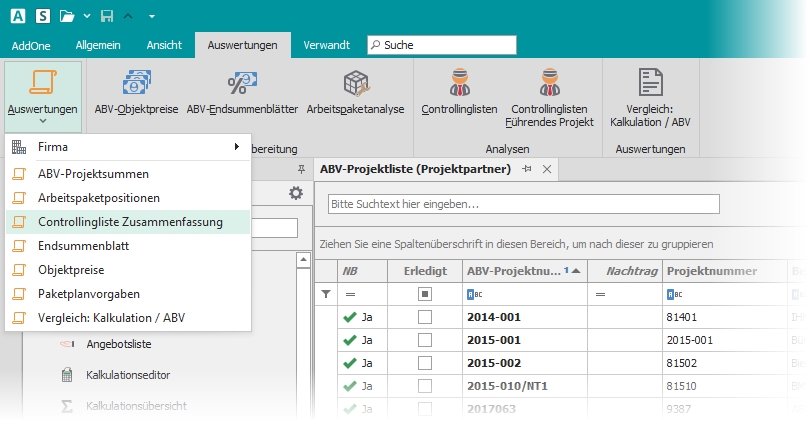808x421 pixels.
Task: Tick Erledigt checkbox for project 2014-001
Action: point(425,317)
